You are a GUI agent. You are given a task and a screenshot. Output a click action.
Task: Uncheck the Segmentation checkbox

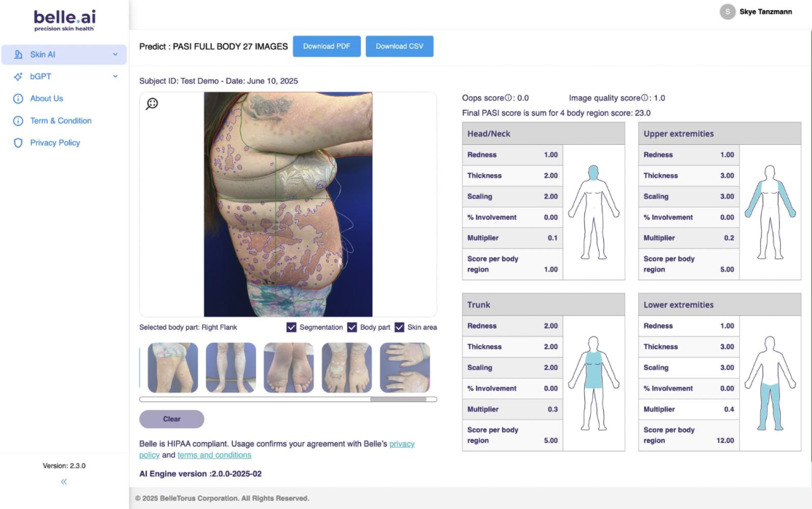(292, 328)
